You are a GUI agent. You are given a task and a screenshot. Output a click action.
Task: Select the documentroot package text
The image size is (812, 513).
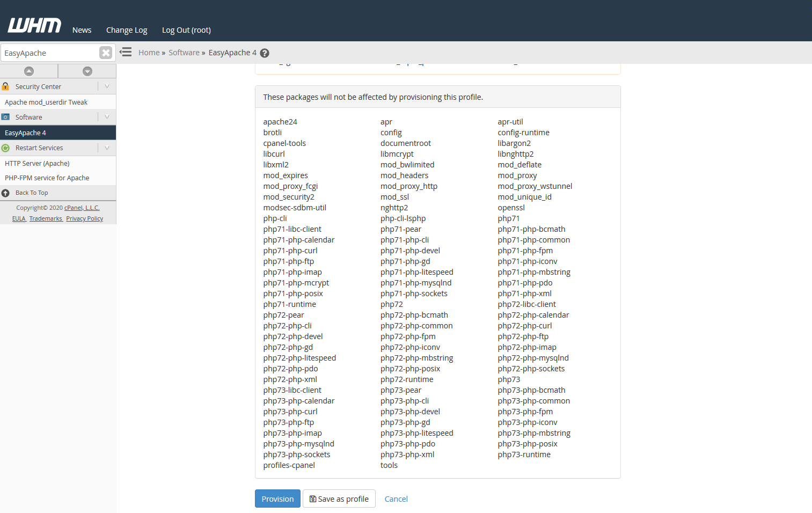tap(406, 143)
